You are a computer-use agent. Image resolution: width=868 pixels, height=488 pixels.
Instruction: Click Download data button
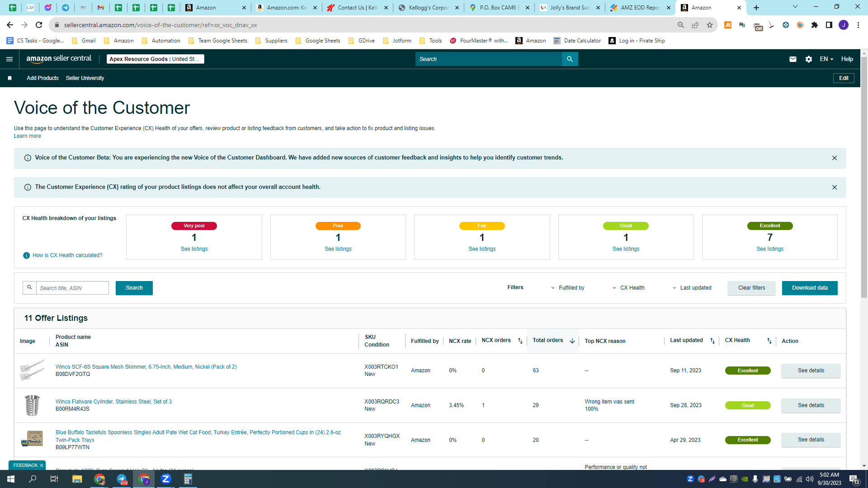pyautogui.click(x=810, y=288)
